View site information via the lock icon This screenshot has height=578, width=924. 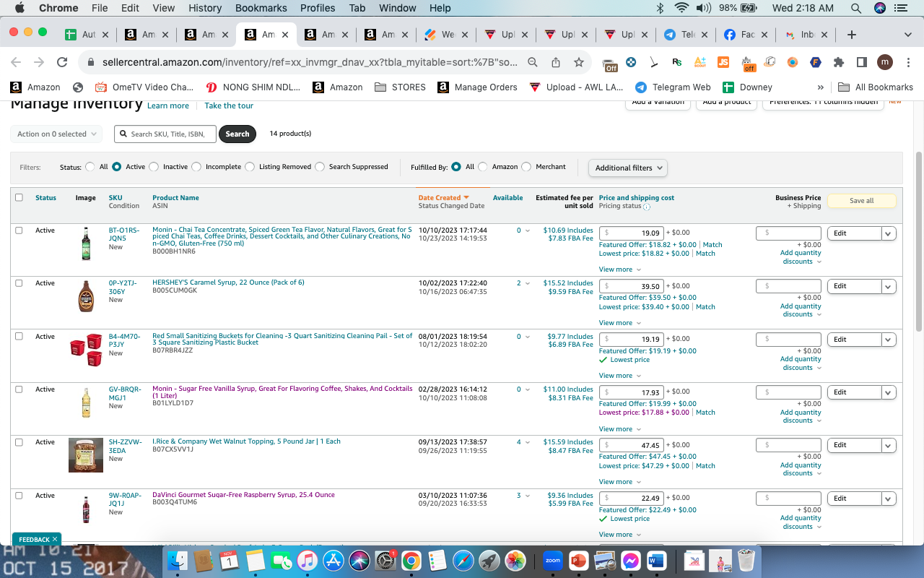(x=91, y=62)
